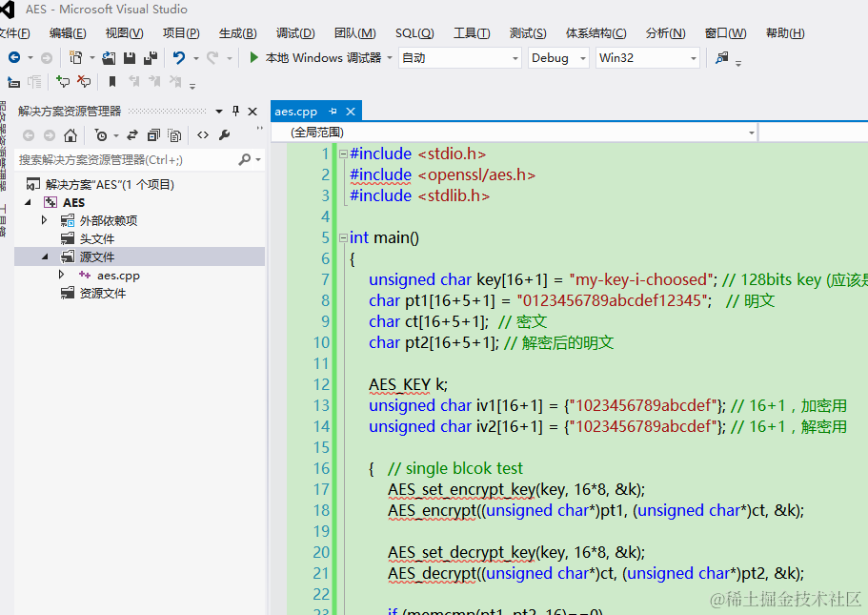Open the search options dropdown beside magnifier
Viewport: 868px width, 615px height.
(x=258, y=159)
